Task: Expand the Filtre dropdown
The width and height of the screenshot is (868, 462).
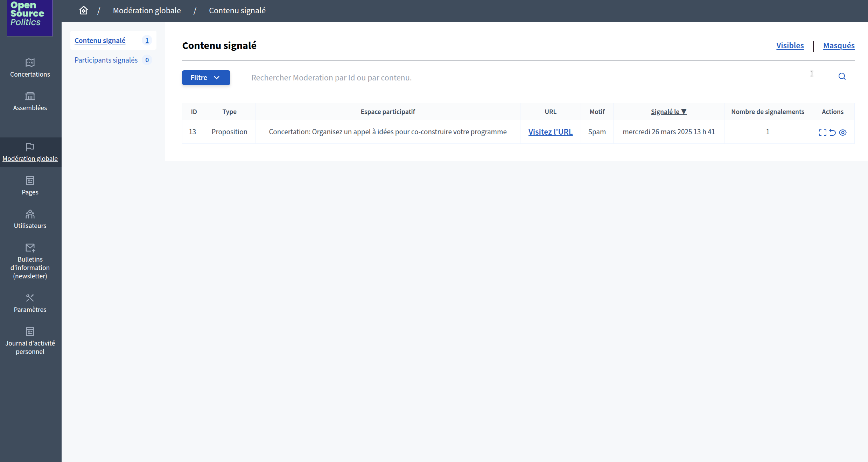Action: (206, 78)
